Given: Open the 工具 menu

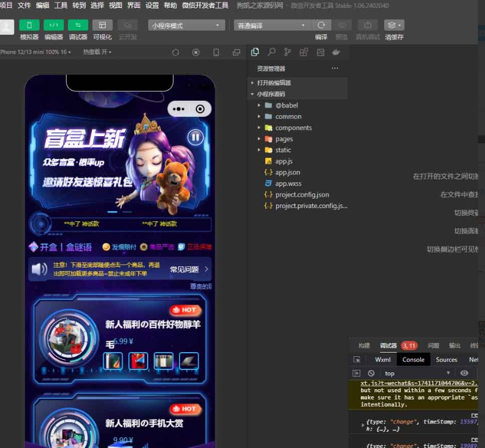Looking at the screenshot, I should [x=61, y=5].
